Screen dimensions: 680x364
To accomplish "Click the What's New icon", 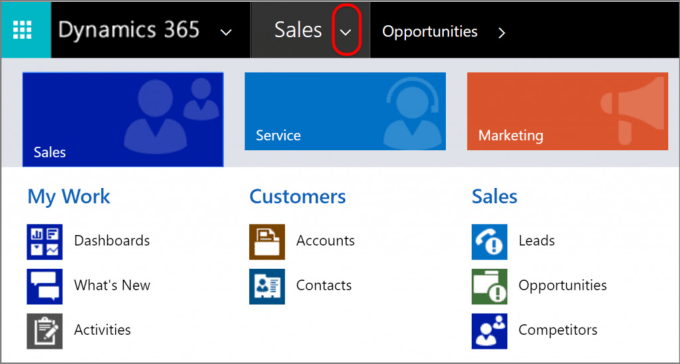I will click(x=45, y=286).
